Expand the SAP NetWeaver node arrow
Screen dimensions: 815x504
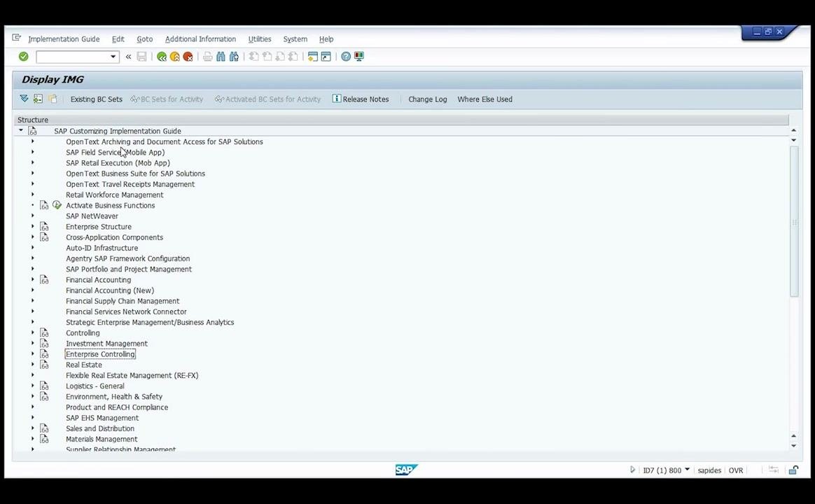click(x=32, y=216)
